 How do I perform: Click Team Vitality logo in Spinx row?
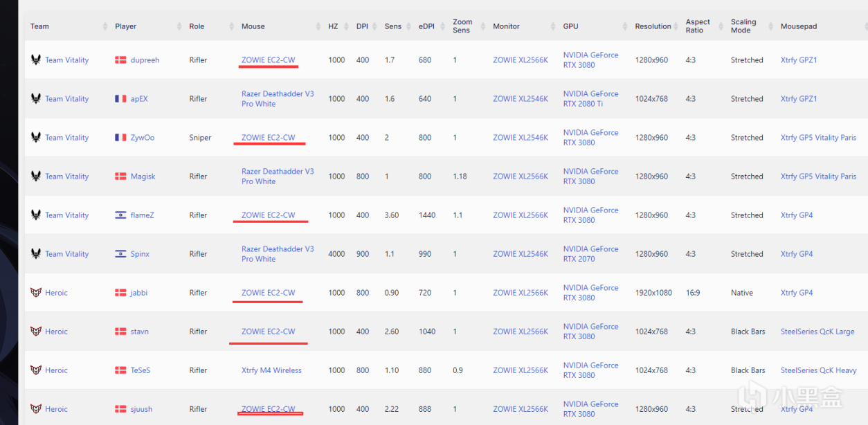[36, 254]
